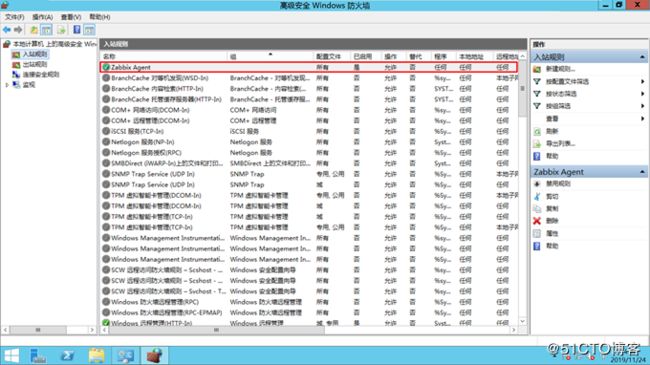Click the up-one-level folder toolbar icon

coord(34,30)
